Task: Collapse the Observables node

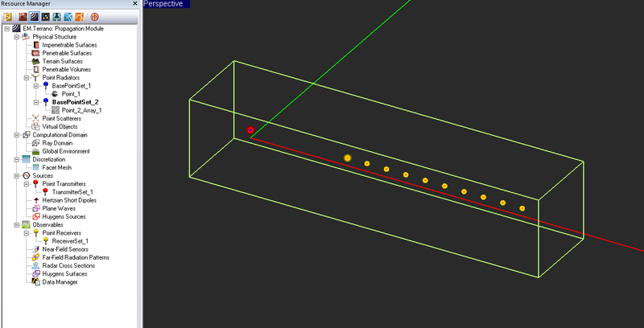Action: pyautogui.click(x=16, y=225)
